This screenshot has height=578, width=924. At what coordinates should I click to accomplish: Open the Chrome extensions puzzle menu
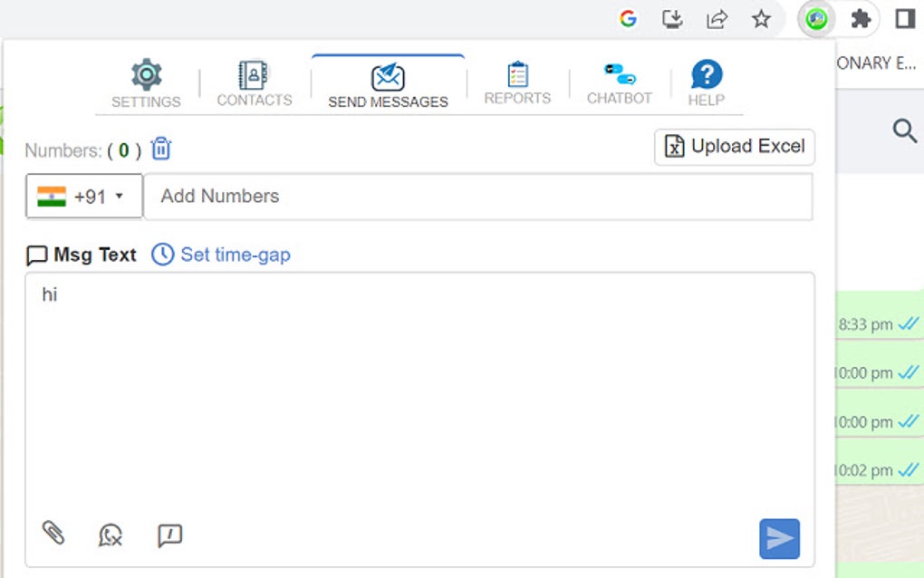[859, 18]
